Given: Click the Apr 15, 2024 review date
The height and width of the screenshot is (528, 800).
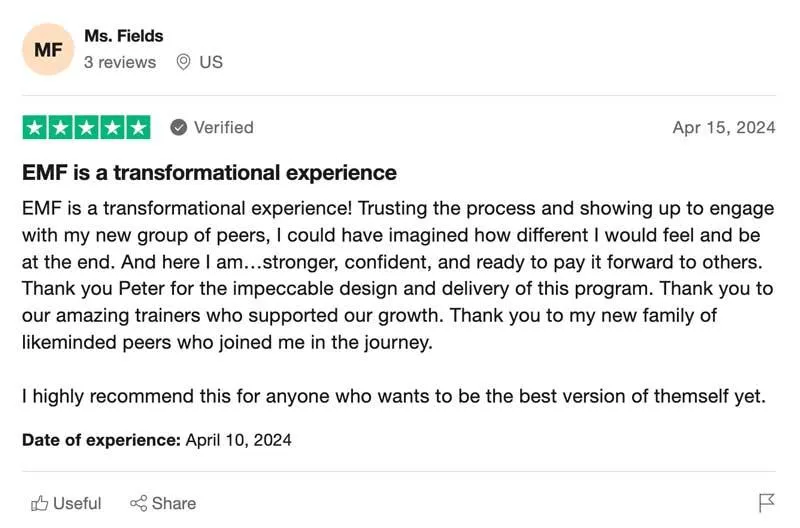Looking at the screenshot, I should pyautogui.click(x=724, y=128).
